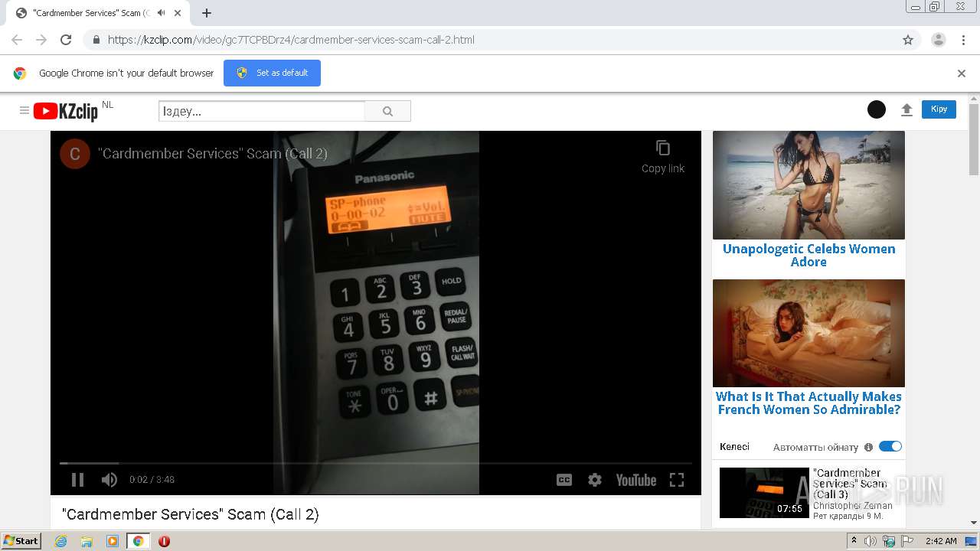Toggle Автоматты ойнату autoplay switch

[890, 446]
